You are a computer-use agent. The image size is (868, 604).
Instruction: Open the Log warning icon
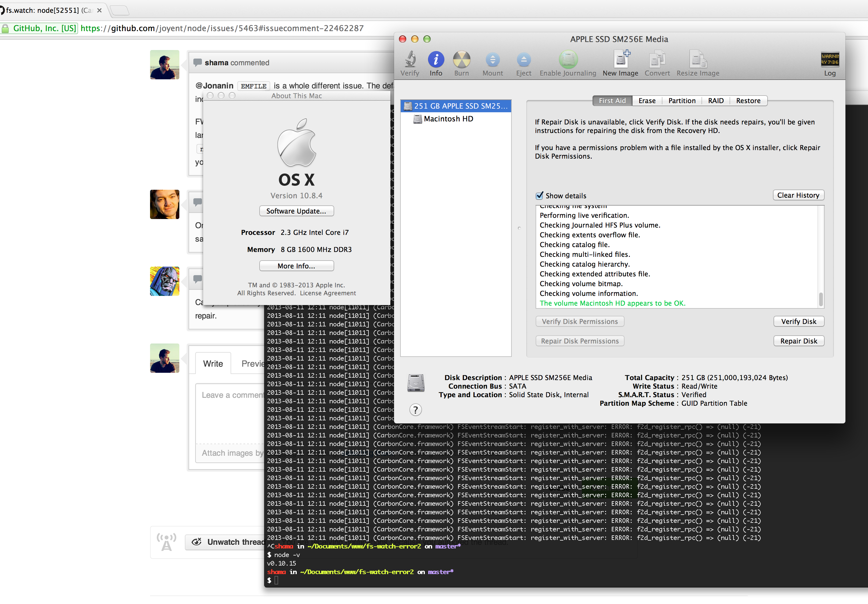point(830,63)
